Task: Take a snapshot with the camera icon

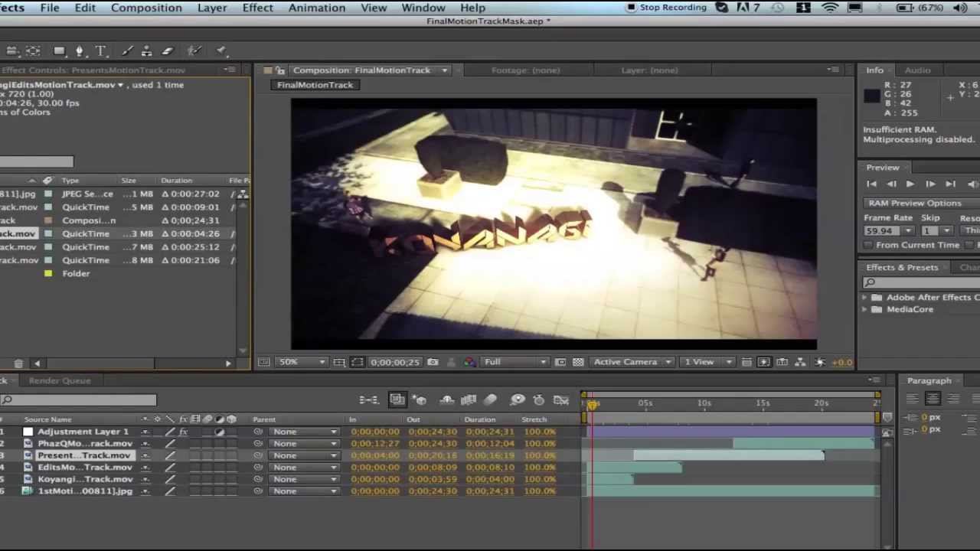Action: [433, 362]
